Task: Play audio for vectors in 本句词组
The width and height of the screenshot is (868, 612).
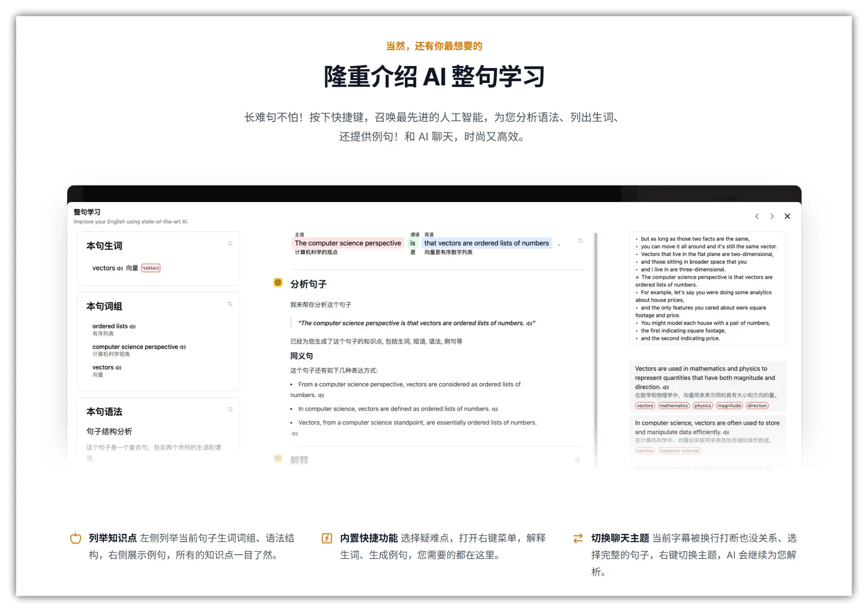Action: 118,368
